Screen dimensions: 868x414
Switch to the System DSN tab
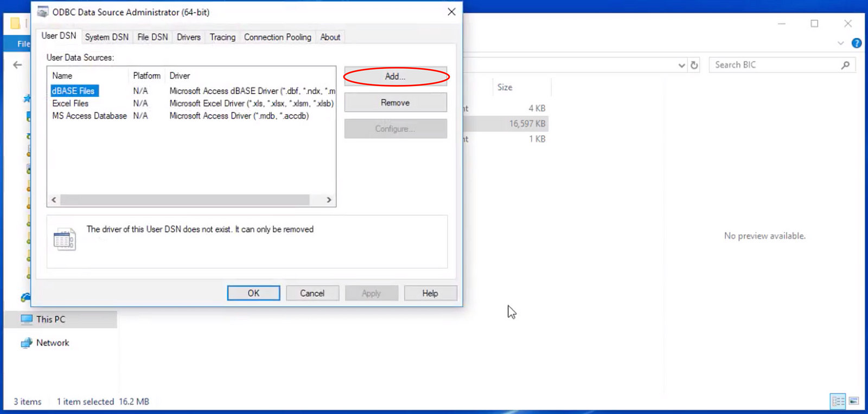point(106,37)
